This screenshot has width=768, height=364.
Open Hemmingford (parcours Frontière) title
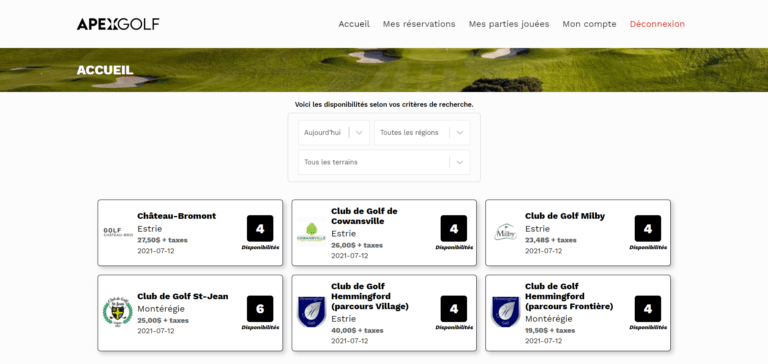point(569,296)
